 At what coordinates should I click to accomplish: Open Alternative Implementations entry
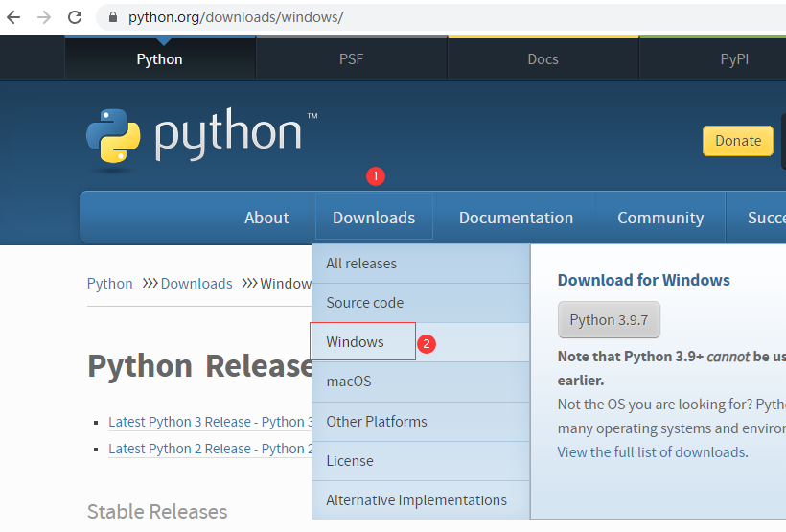(x=421, y=500)
